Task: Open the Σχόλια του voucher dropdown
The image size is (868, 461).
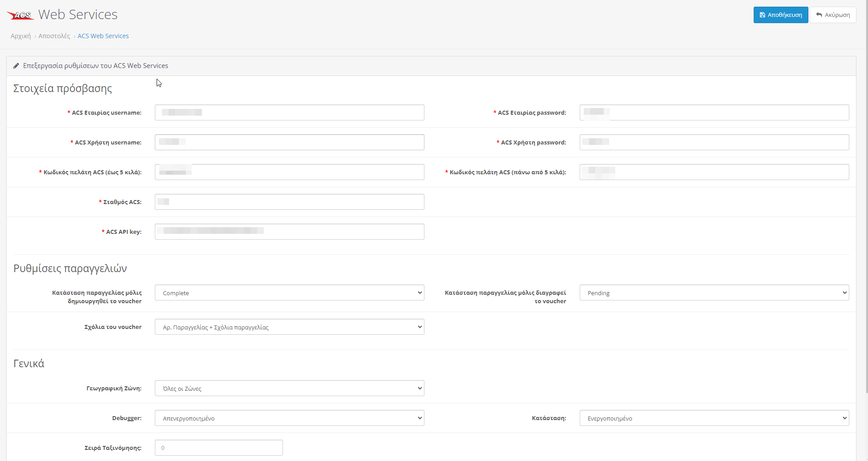Action: pyautogui.click(x=290, y=327)
